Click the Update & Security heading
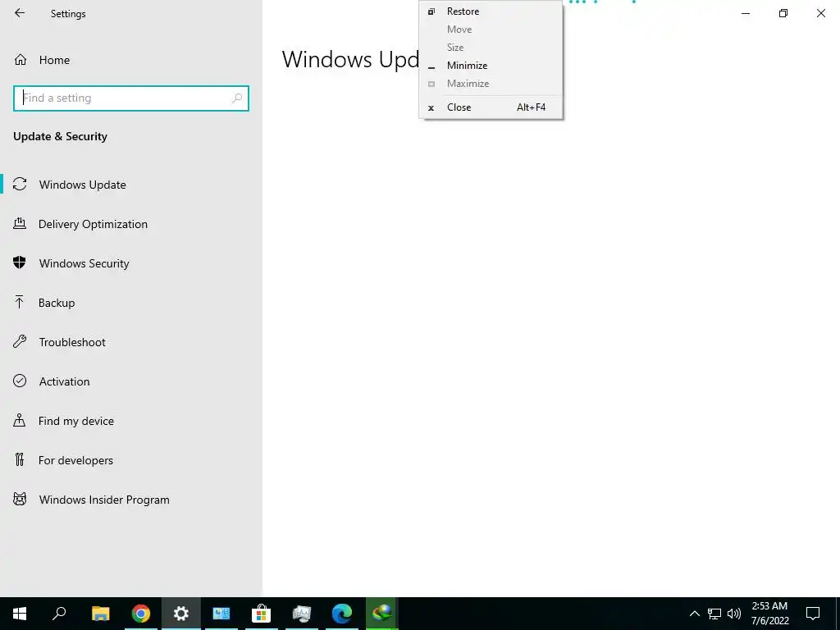This screenshot has height=630, width=840. point(60,137)
